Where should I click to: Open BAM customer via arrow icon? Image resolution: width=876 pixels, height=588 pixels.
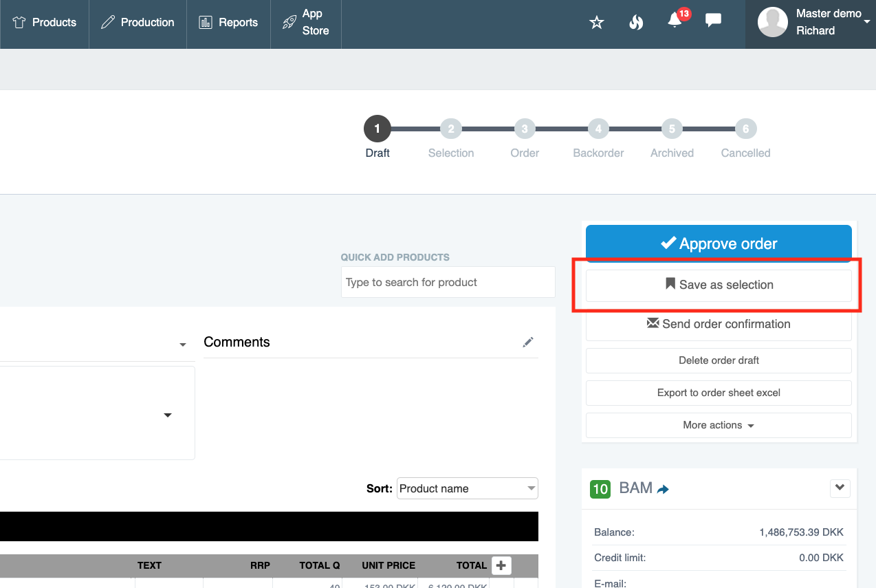coord(663,489)
